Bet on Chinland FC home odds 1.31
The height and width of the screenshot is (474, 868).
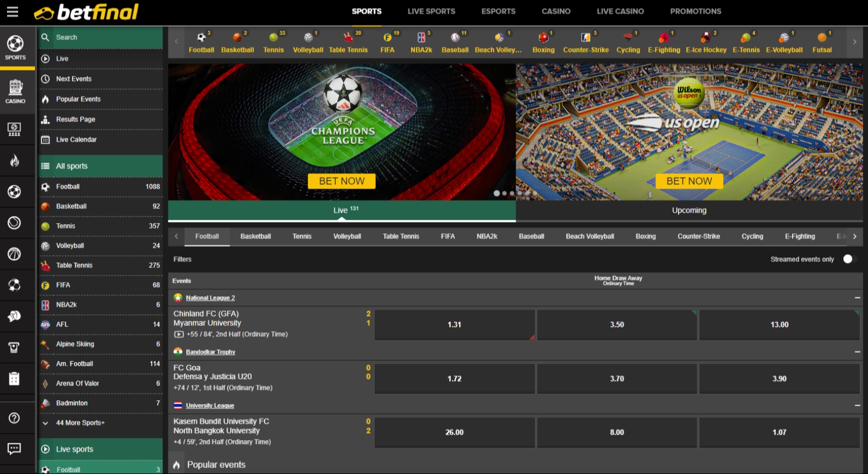tap(455, 325)
